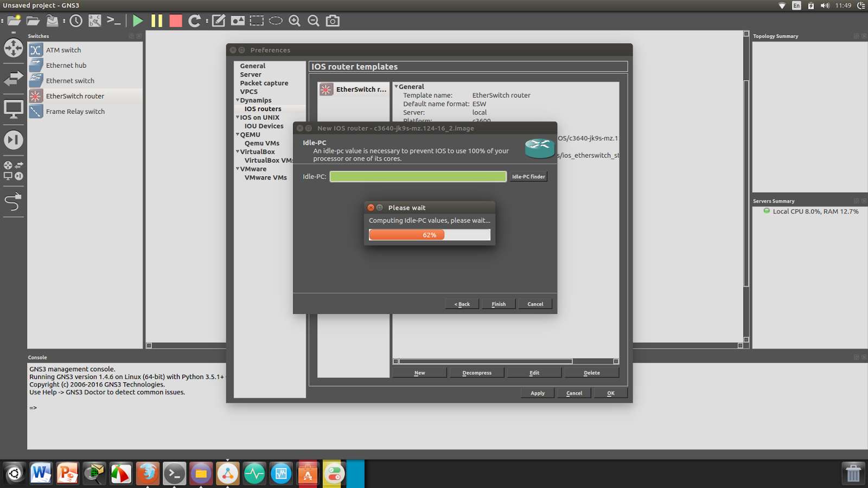Browse routers in the device sidebar
868x488 pixels.
14,48
